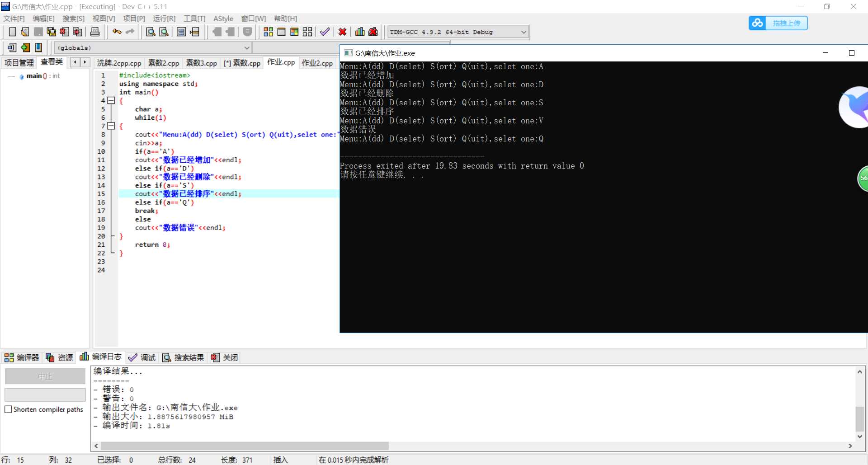Toggle Shorten compiler paths checkbox
The image size is (868, 465).
(8, 409)
